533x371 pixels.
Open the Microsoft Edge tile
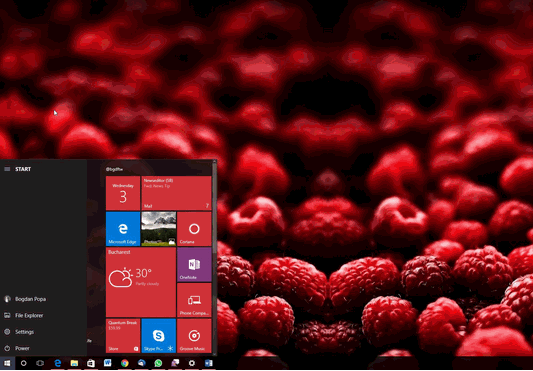point(123,229)
